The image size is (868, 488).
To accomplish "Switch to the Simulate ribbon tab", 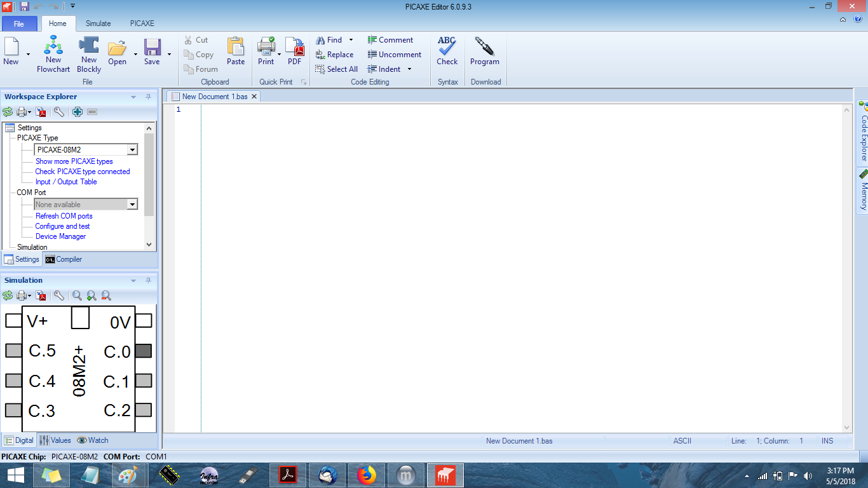I will click(98, 24).
